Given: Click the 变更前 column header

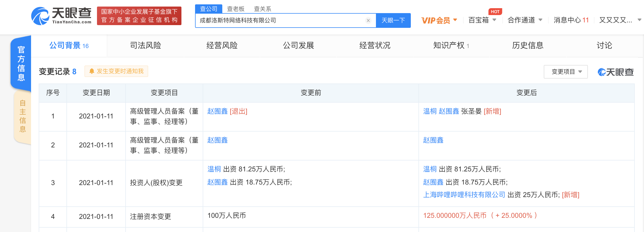Looking at the screenshot, I should click(x=311, y=93).
